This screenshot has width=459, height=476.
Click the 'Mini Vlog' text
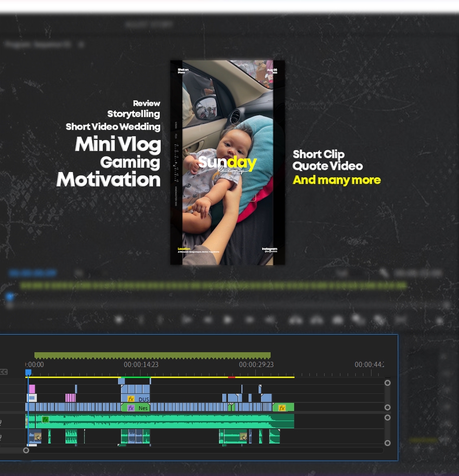(118, 144)
